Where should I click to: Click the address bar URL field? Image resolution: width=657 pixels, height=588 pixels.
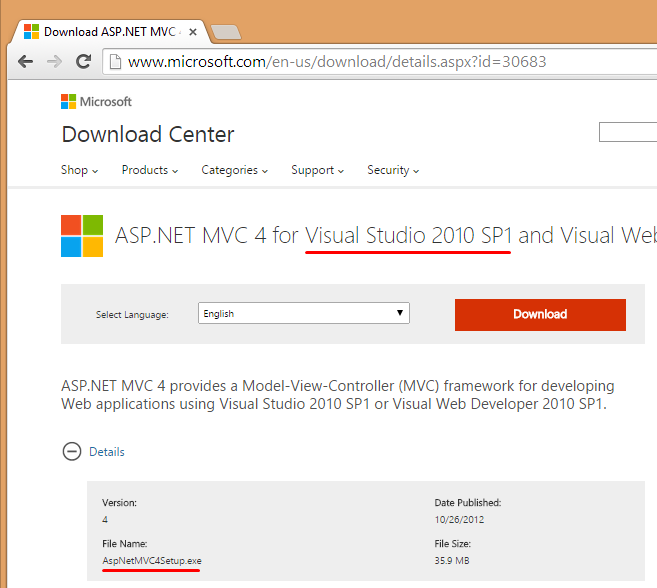[379, 62]
